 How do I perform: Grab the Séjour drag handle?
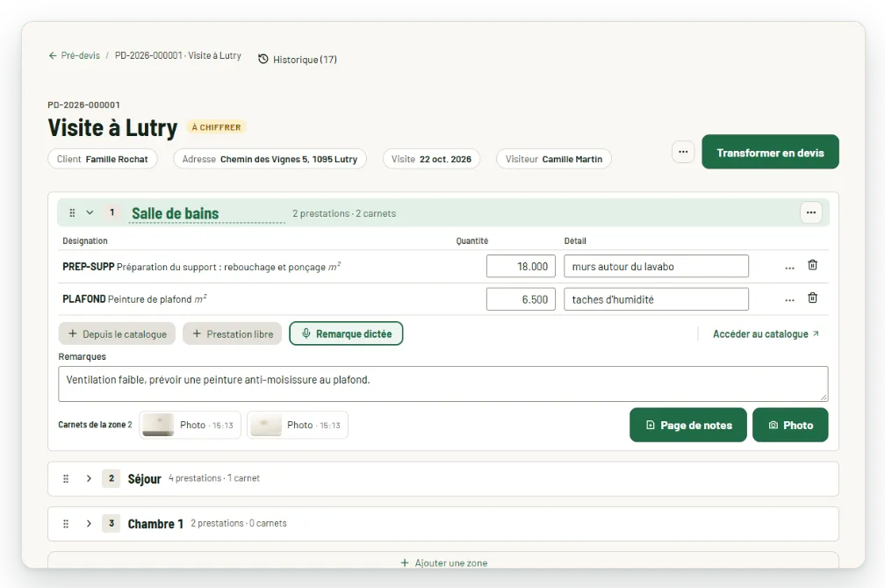66,478
